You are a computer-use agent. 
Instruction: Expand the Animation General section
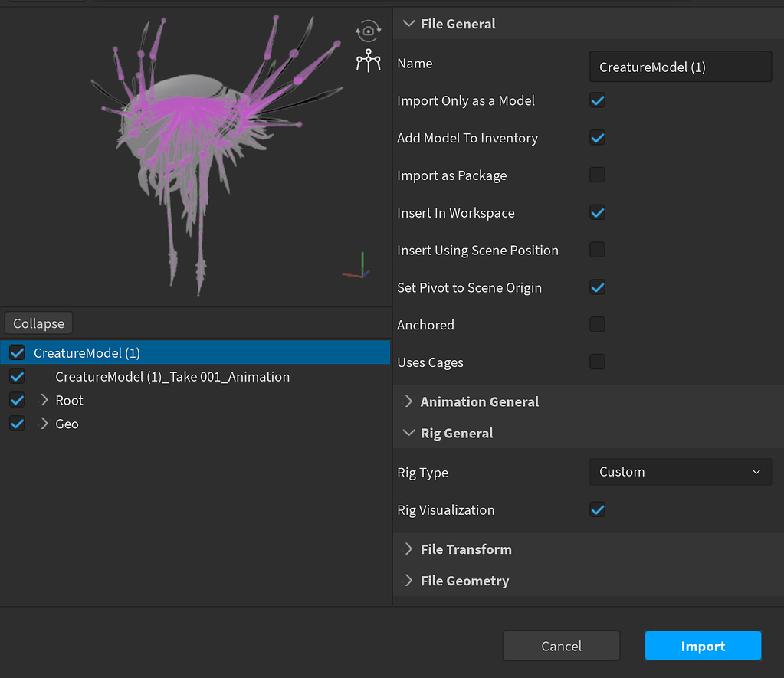pyautogui.click(x=408, y=401)
